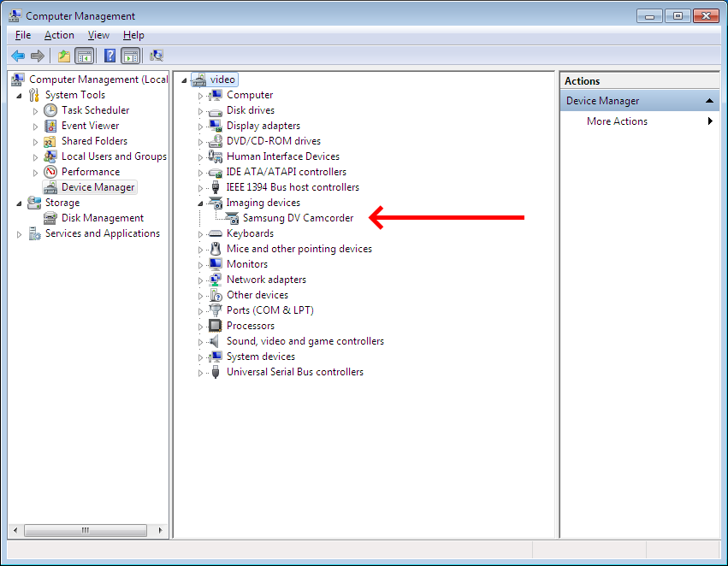Click left arrow of tree pane scrollbar

15,530
